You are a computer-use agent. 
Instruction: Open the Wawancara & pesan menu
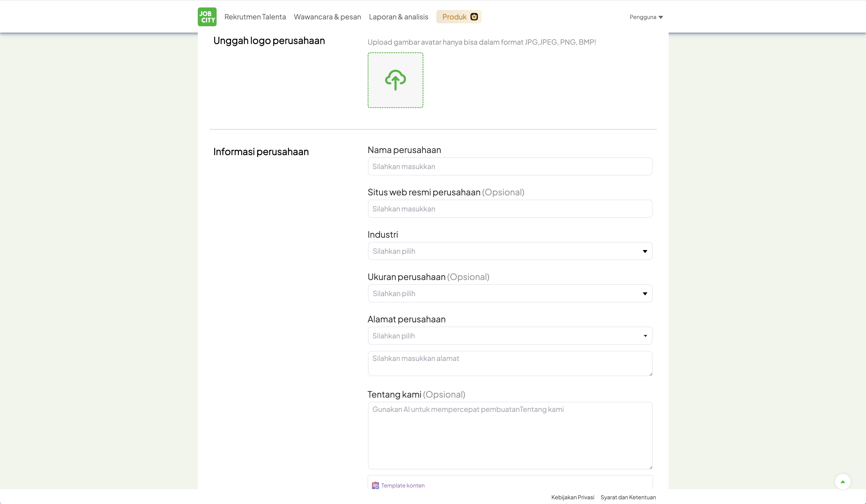[x=327, y=16]
